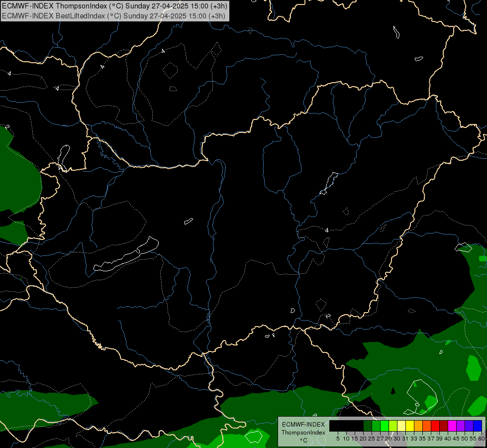Click the legend tick value 39

[439, 439]
